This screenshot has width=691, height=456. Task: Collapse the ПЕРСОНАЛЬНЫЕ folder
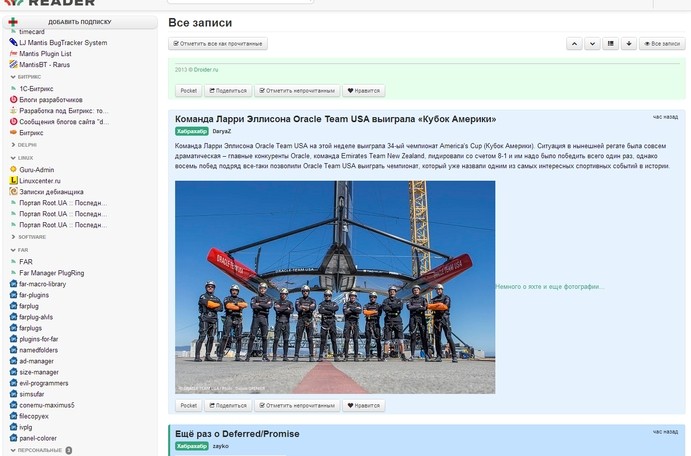(x=13, y=450)
